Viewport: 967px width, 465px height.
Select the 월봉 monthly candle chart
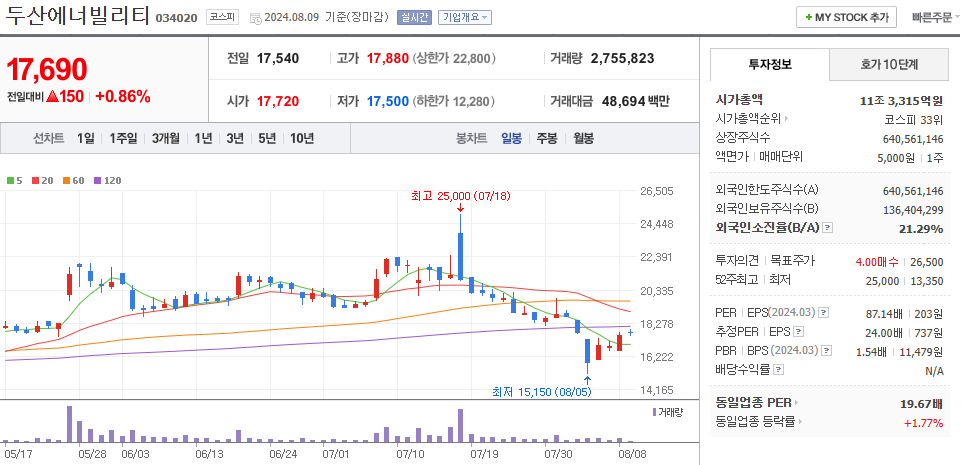583,139
